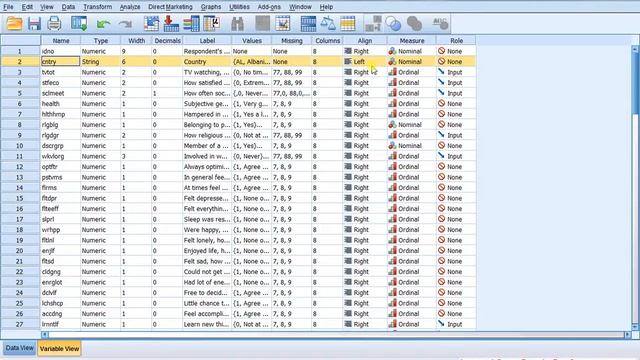Image resolution: width=640 pixels, height=360 pixels.
Task: Open the Utilities menu
Action: click(x=239, y=7)
